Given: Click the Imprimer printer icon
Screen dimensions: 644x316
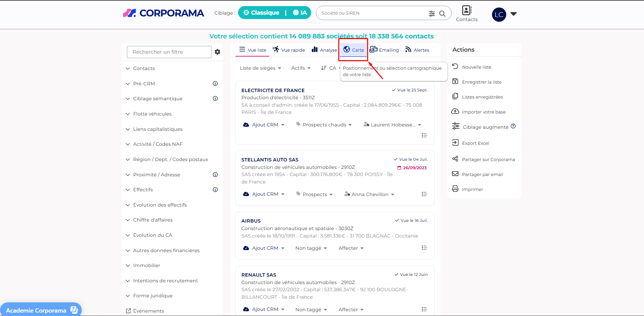Looking at the screenshot, I should coord(455,189).
